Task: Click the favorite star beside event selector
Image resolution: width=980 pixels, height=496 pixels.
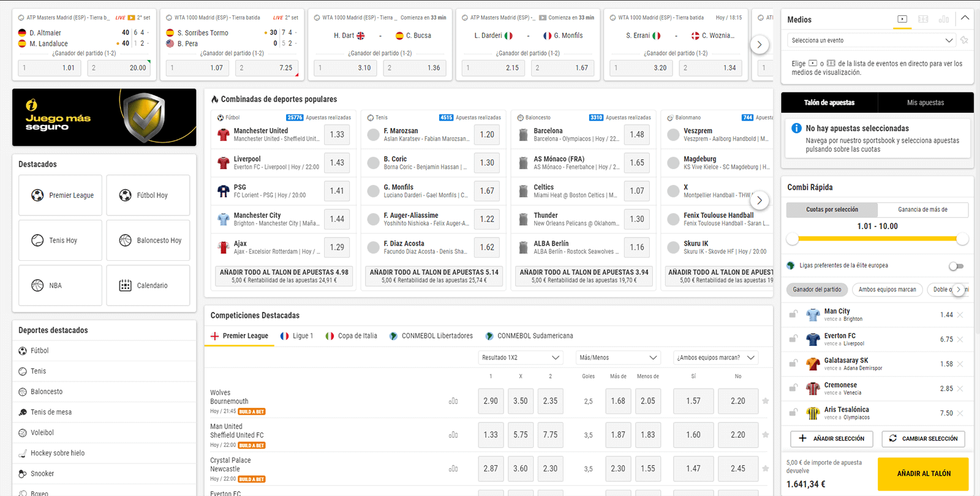Action: tap(964, 40)
